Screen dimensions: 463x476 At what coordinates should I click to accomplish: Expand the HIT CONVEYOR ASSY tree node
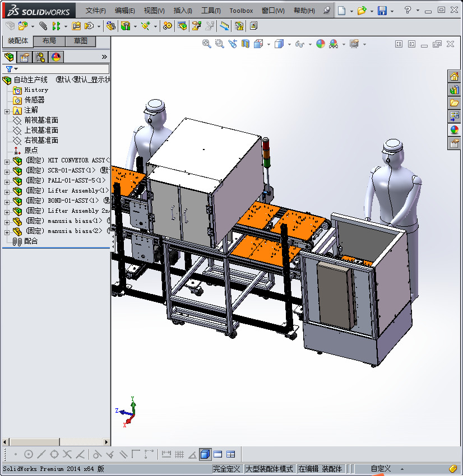(7, 161)
